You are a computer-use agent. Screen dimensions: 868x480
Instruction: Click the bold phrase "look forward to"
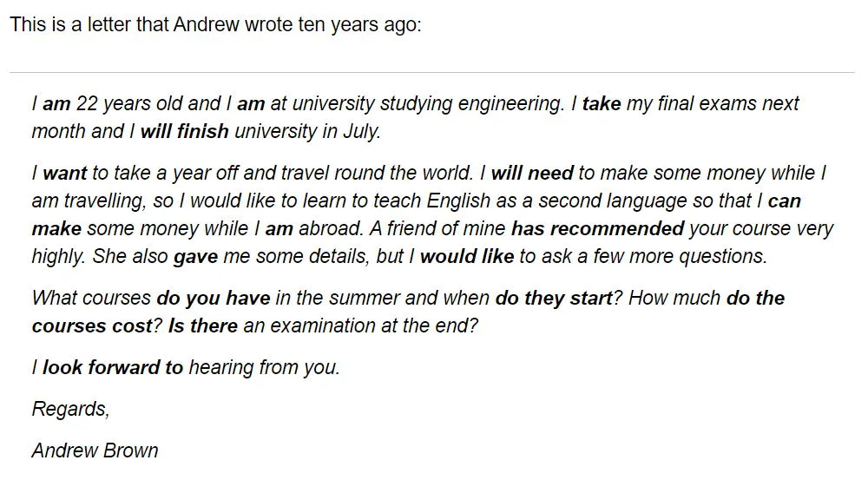coord(113,368)
